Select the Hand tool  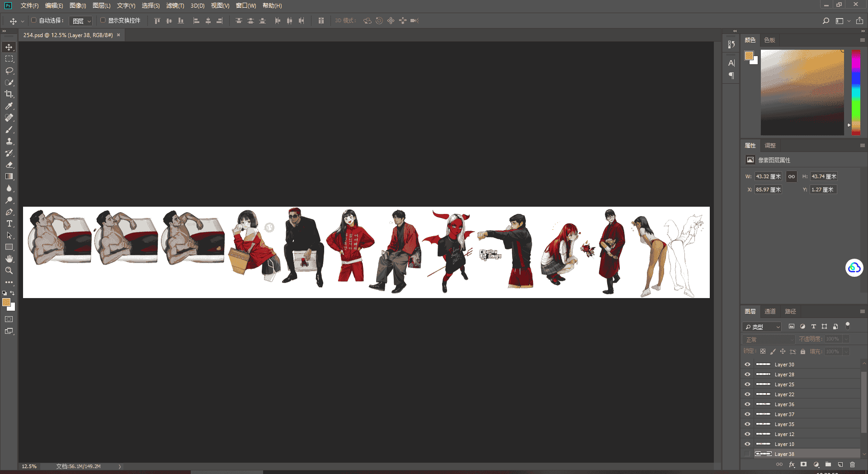pyautogui.click(x=9, y=259)
